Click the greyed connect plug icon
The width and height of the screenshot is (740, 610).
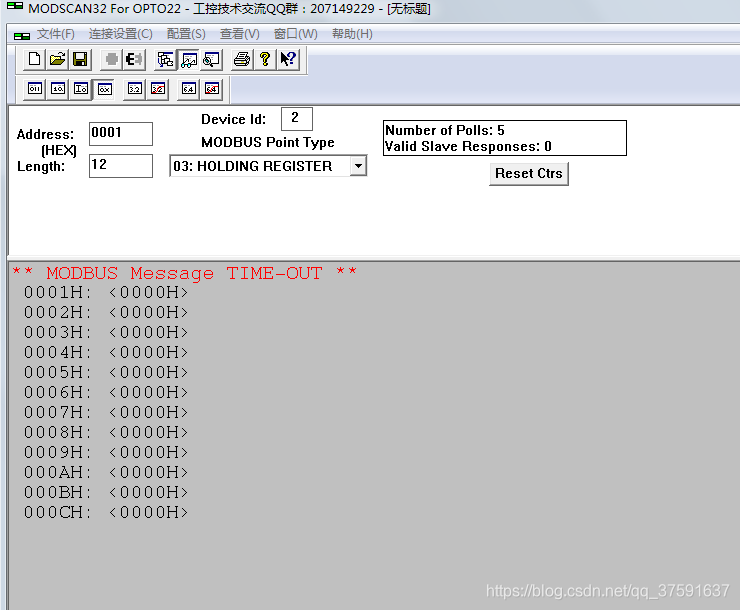[x=112, y=59]
